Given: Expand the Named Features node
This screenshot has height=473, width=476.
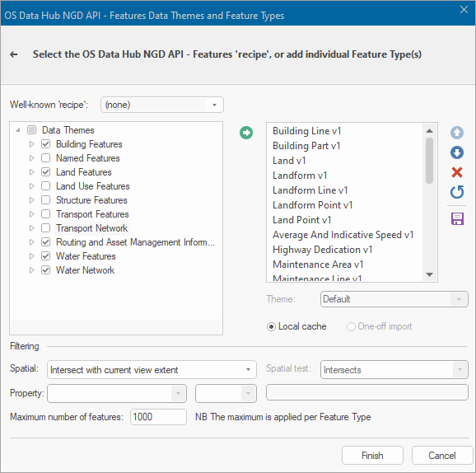Looking at the screenshot, I should (31, 158).
